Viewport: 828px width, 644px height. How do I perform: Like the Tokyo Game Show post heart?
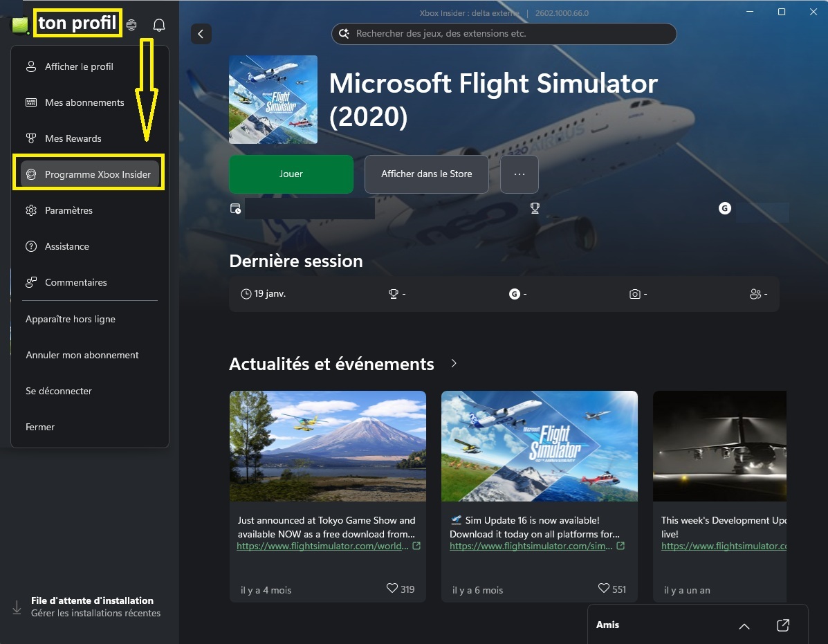392,588
